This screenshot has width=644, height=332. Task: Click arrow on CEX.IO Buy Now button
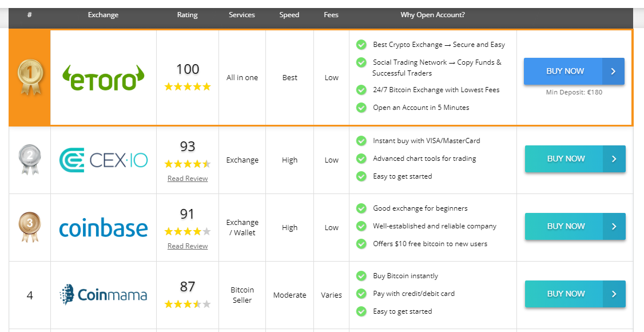[614, 159]
